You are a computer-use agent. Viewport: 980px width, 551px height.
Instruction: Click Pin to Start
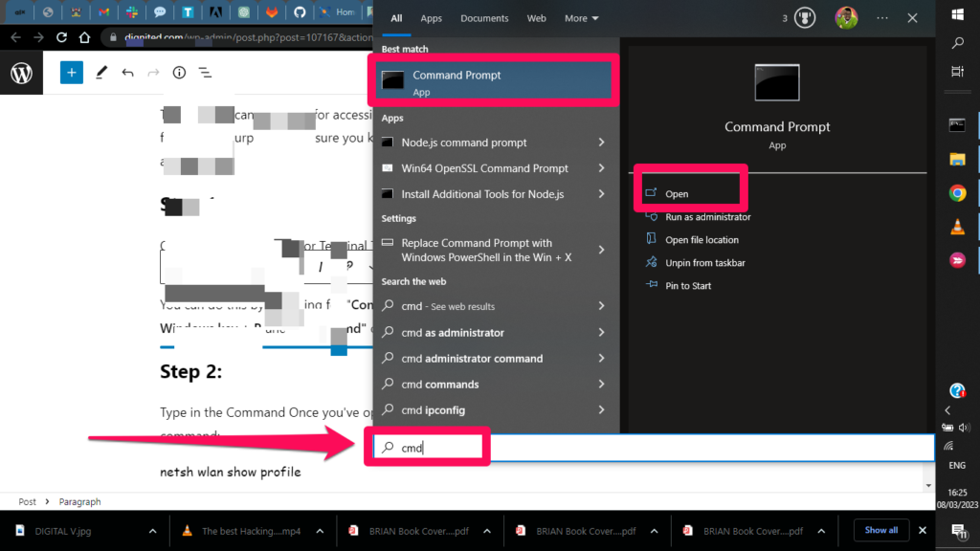click(687, 286)
